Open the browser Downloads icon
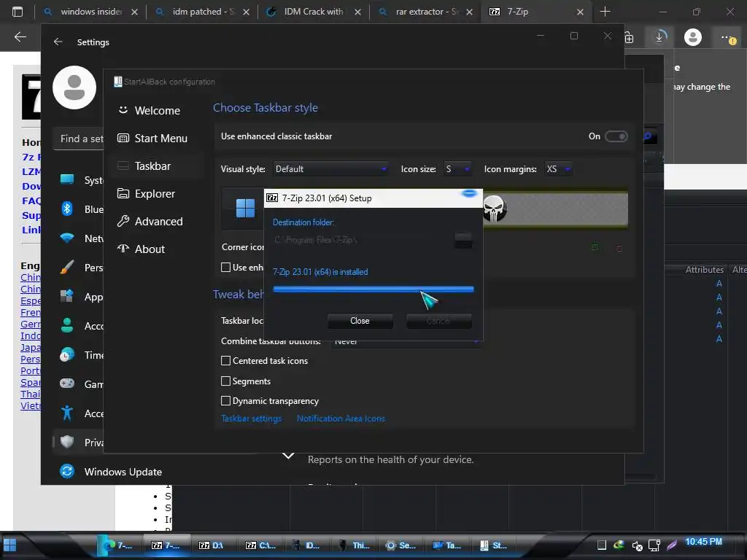 (x=660, y=36)
